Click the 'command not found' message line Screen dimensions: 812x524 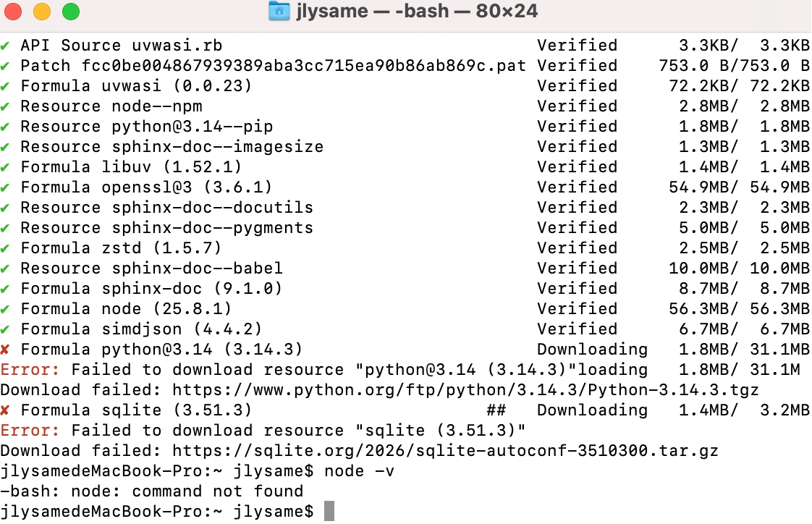(152, 491)
